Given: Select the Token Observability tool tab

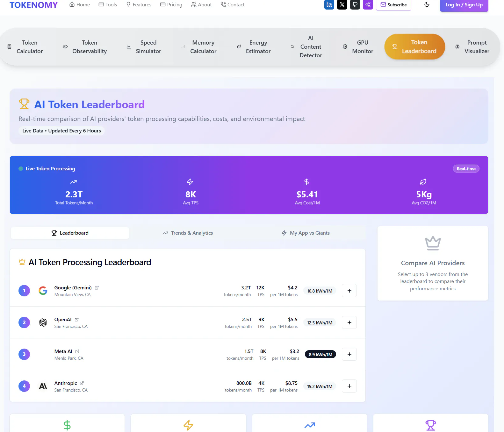Looking at the screenshot, I should click(85, 47).
